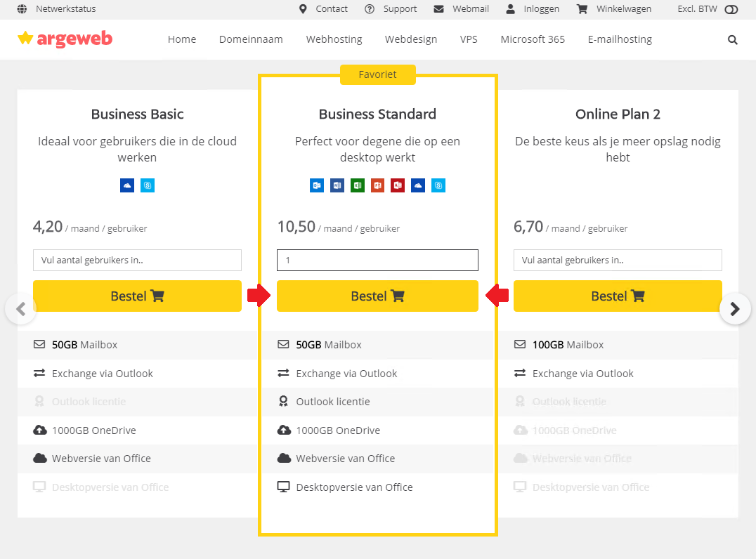Open the Microsoft 365 menu
Image resolution: width=756 pixels, height=559 pixels.
[x=533, y=39]
